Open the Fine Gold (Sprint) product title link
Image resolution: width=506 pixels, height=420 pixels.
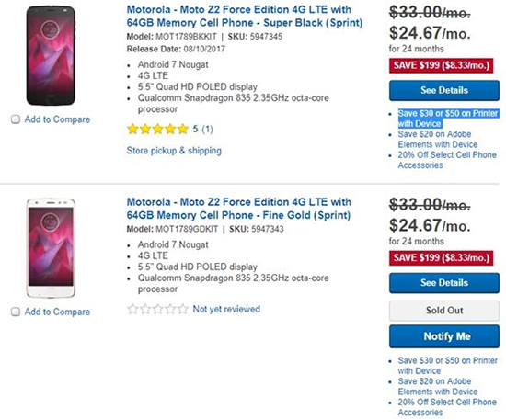point(239,209)
